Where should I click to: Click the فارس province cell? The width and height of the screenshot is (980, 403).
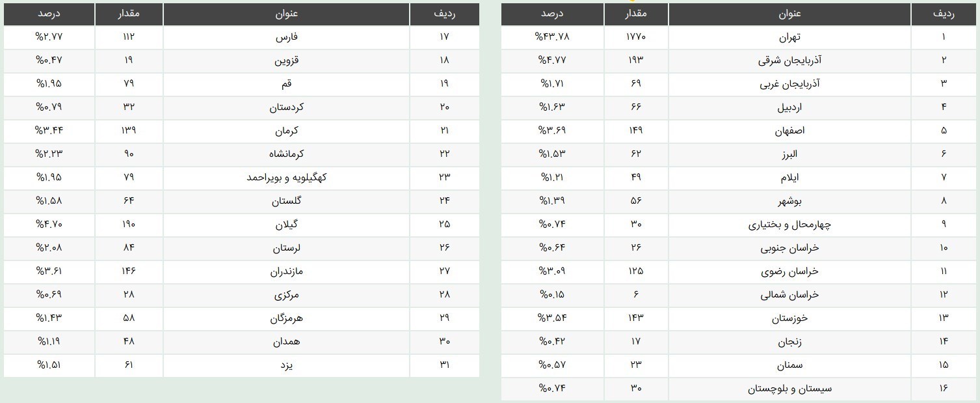point(286,36)
